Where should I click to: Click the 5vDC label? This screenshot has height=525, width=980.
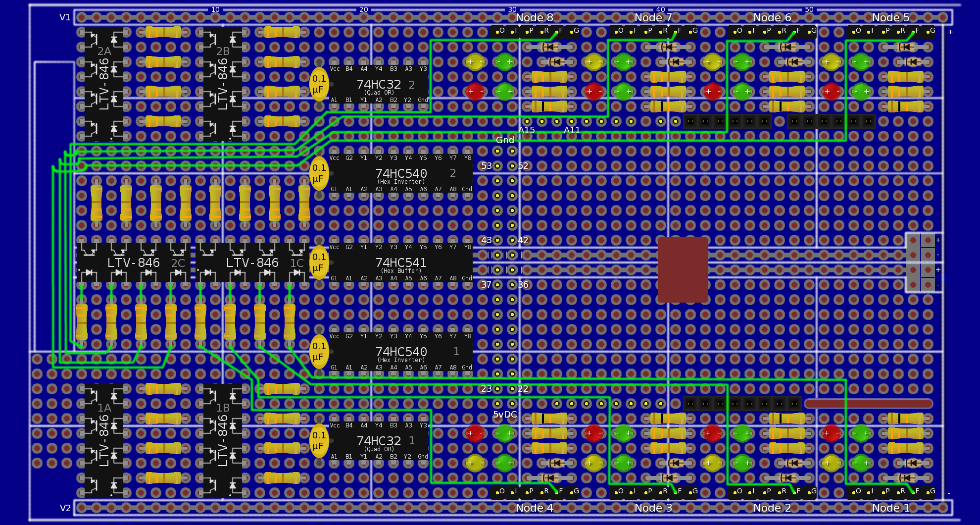504,415
